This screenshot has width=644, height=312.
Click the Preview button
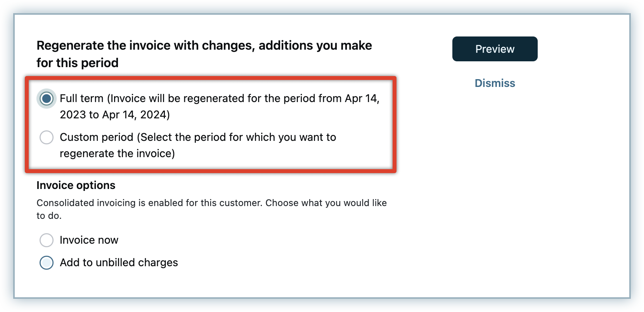495,49
